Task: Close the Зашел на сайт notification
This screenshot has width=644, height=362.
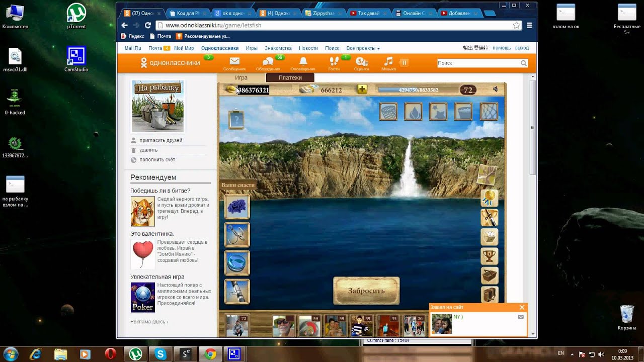Action: pyautogui.click(x=522, y=307)
